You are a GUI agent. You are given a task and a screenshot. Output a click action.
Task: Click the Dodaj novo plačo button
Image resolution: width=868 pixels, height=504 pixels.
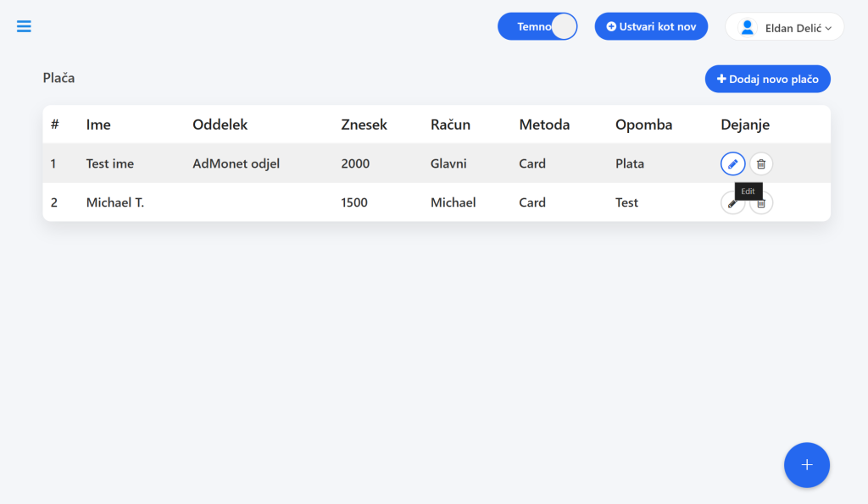pyautogui.click(x=767, y=79)
